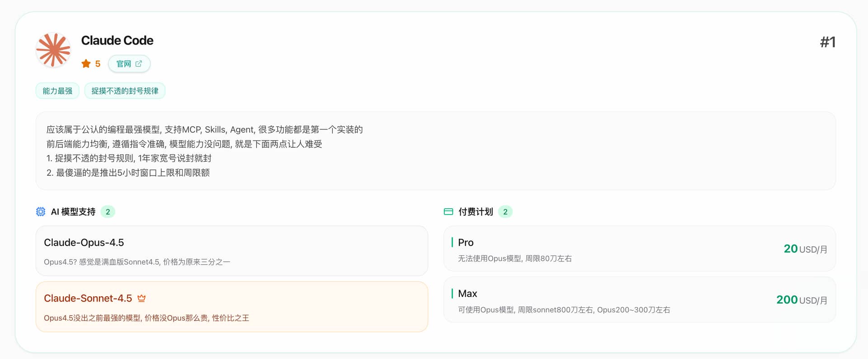Image resolution: width=868 pixels, height=359 pixels.
Task: Select the 能力最强 tag
Action: (57, 91)
